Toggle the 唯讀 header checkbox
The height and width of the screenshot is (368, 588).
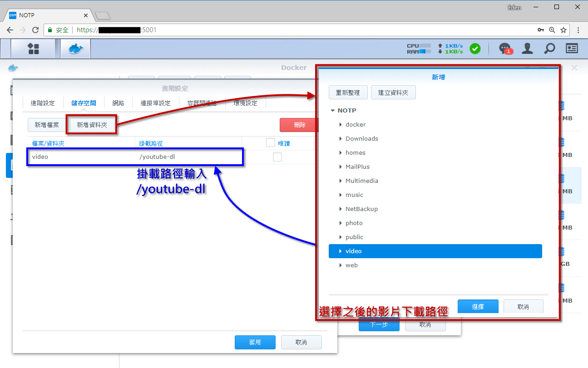point(271,143)
